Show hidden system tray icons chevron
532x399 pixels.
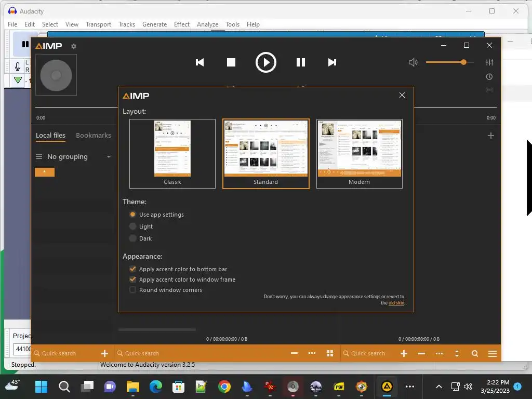pyautogui.click(x=438, y=387)
